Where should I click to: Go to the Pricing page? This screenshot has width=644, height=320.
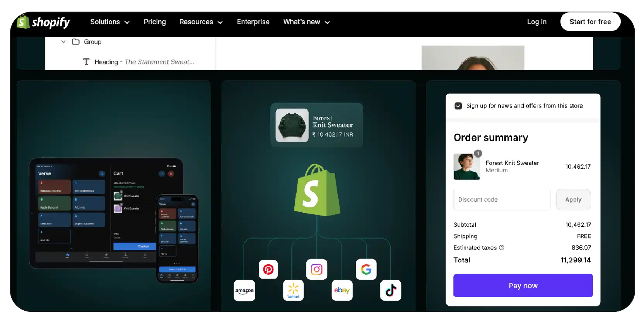(x=155, y=22)
